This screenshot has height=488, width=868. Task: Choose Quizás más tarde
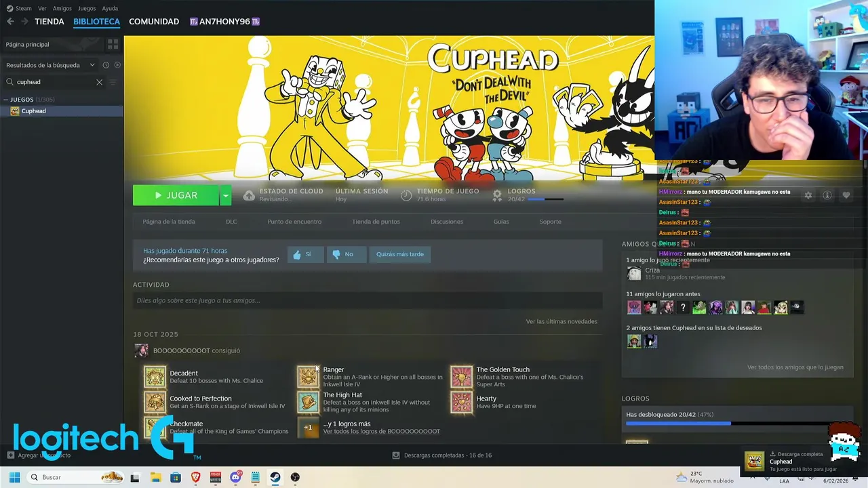(400, 254)
